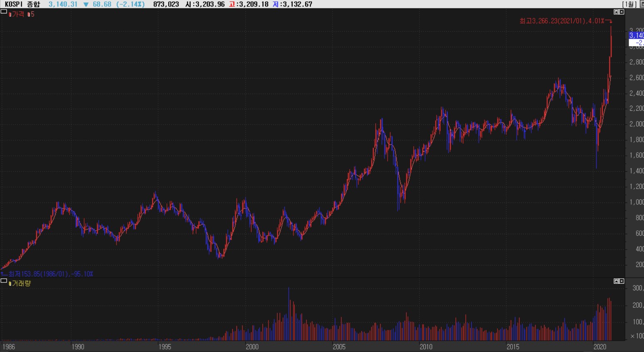Click the current price 3,140.31
Image resolution: width=644 pixels, height=352 pixels.
pos(63,4)
